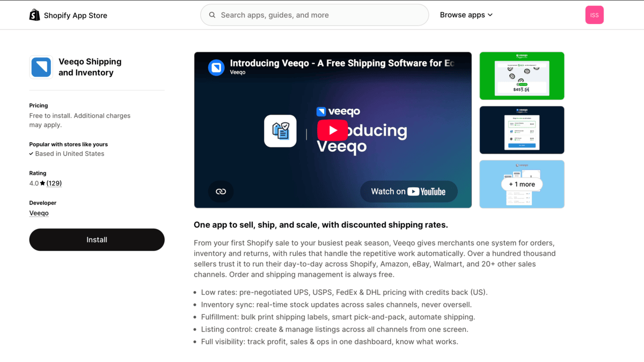Click the Veeqo channel name under the video title
This screenshot has width=644, height=362.
(x=238, y=72)
